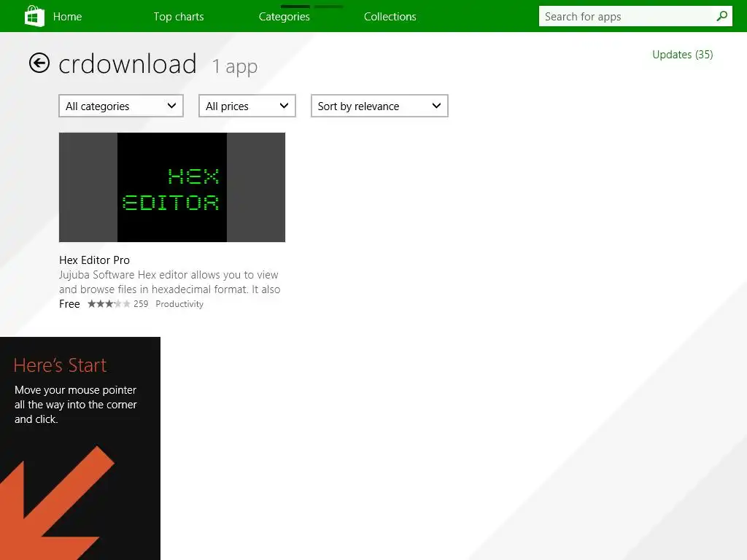This screenshot has width=747, height=560.
Task: Open the Hex Editor app thumbnail
Action: 172,187
